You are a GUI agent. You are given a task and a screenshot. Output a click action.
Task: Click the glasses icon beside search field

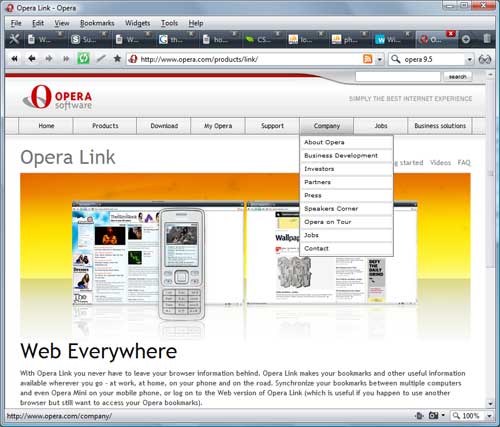[x=485, y=59]
